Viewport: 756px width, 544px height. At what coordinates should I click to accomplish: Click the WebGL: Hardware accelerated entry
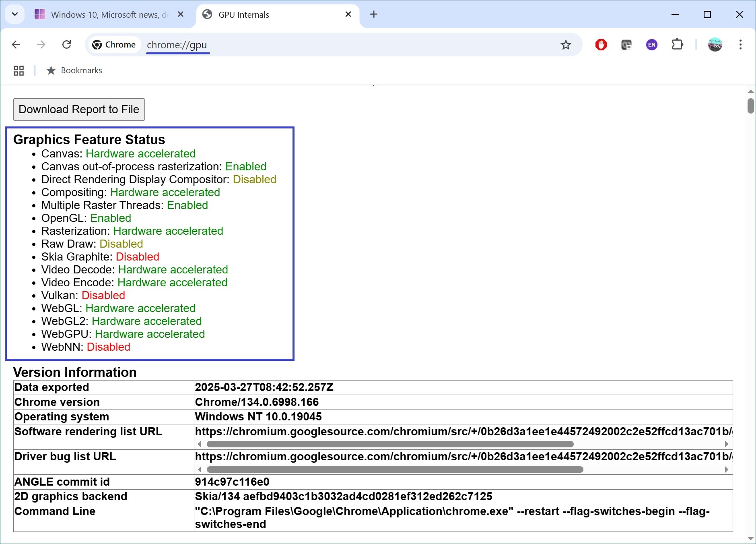point(118,308)
